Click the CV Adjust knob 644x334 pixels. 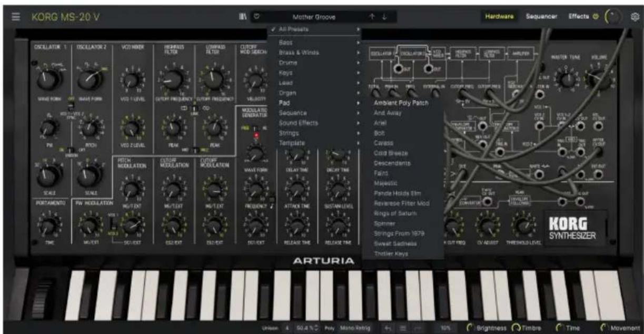487,225
